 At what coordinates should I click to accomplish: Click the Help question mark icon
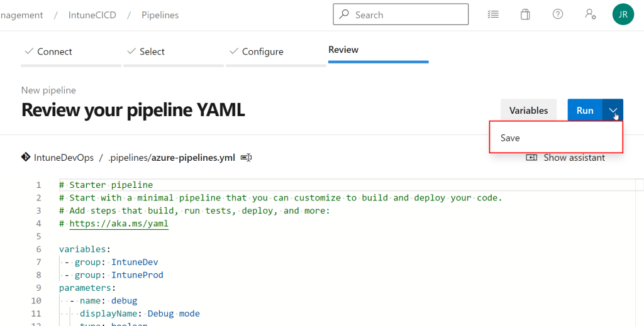(x=558, y=14)
